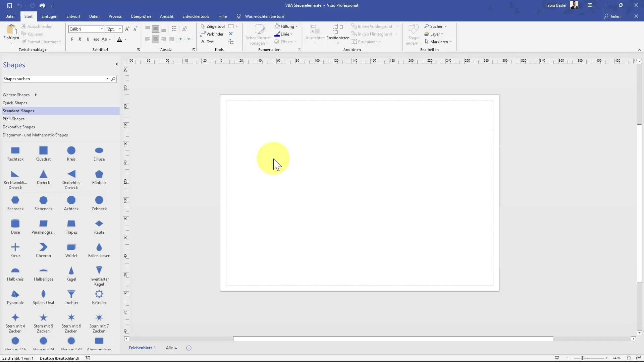This screenshot has width=644, height=362.
Task: Choose the Ellipse shape
Action: point(99,154)
